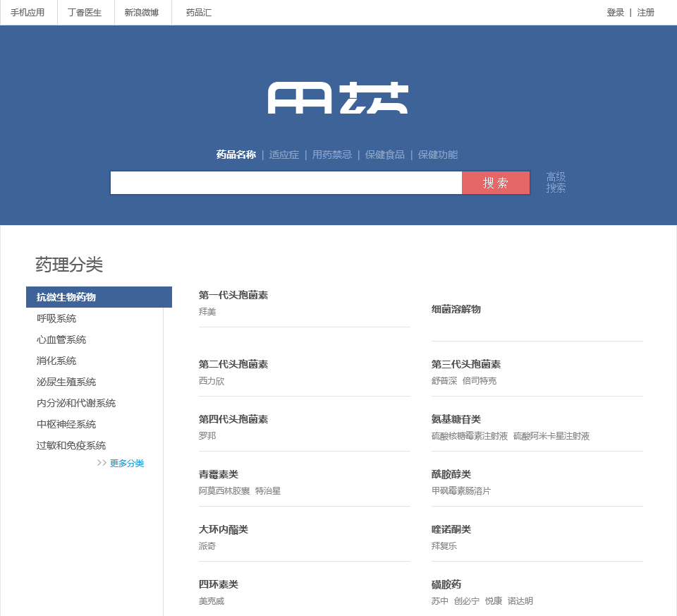Open 第二代头孢菌素 category heading
The image size is (677, 616).
[233, 364]
